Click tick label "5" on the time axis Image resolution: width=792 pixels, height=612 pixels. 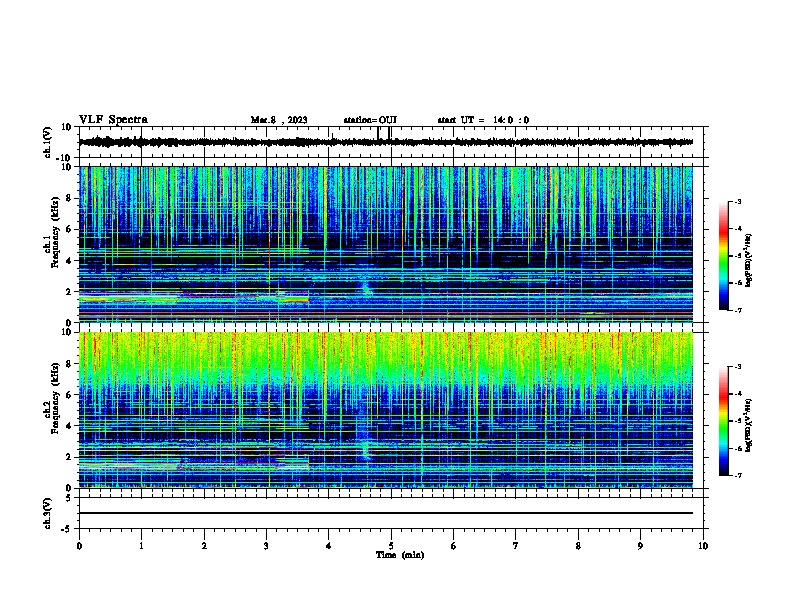click(x=391, y=546)
